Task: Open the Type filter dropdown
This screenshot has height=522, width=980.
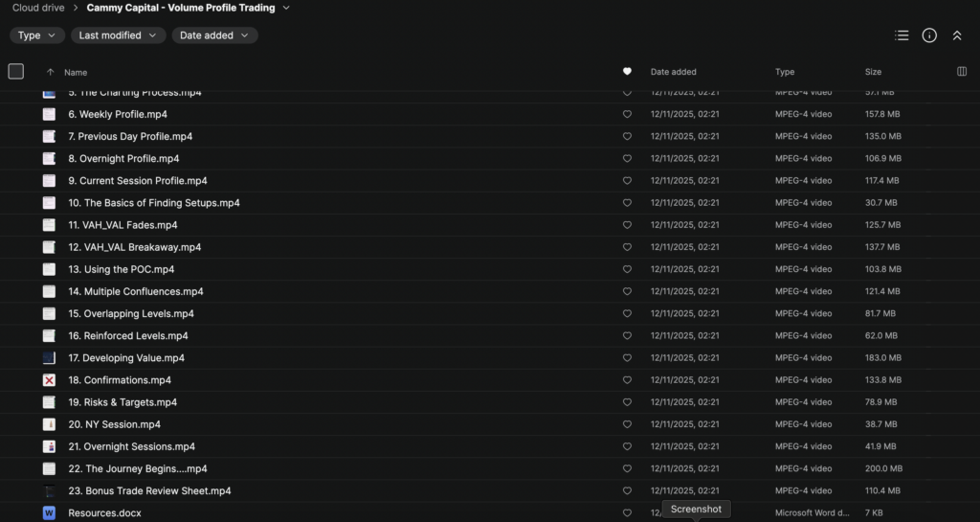Action: click(37, 35)
